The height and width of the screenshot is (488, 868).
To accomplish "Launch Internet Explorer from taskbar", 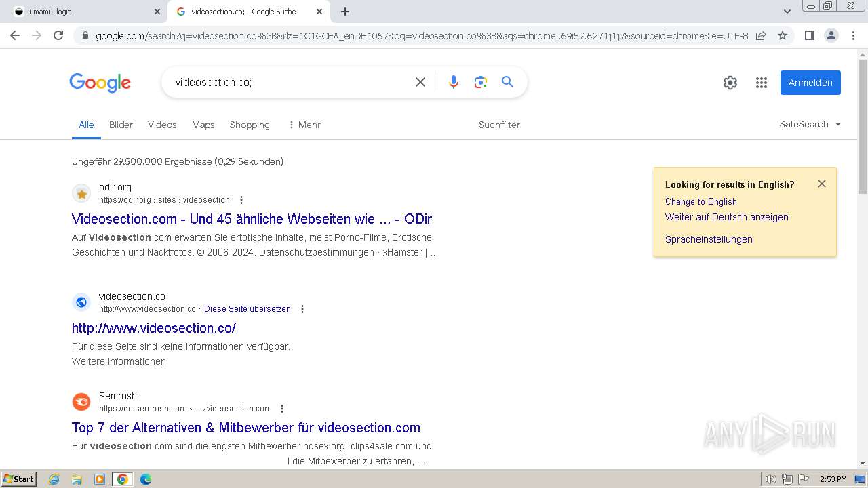I will point(54,479).
